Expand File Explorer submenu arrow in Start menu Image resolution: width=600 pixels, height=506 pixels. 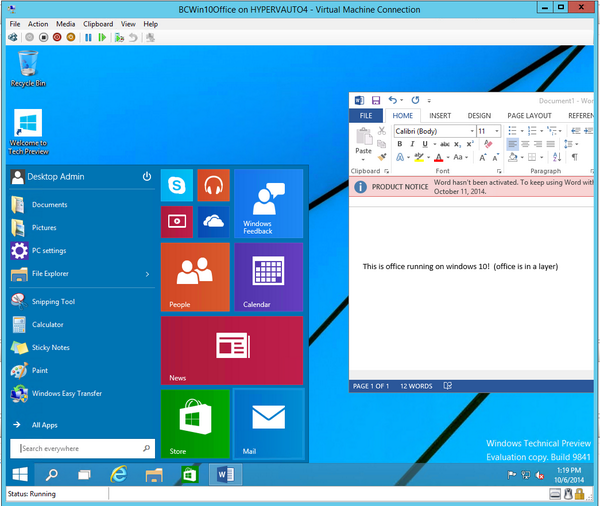pos(147,274)
